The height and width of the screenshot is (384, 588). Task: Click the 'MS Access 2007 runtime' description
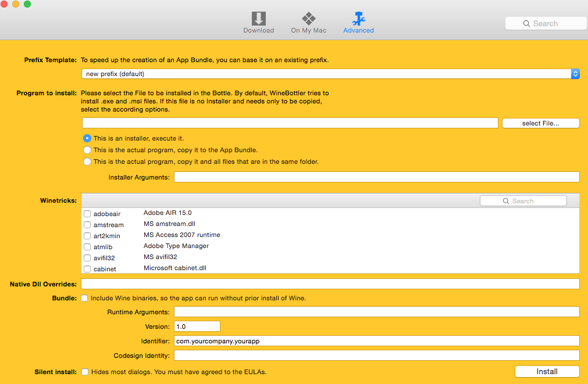pyautogui.click(x=181, y=235)
